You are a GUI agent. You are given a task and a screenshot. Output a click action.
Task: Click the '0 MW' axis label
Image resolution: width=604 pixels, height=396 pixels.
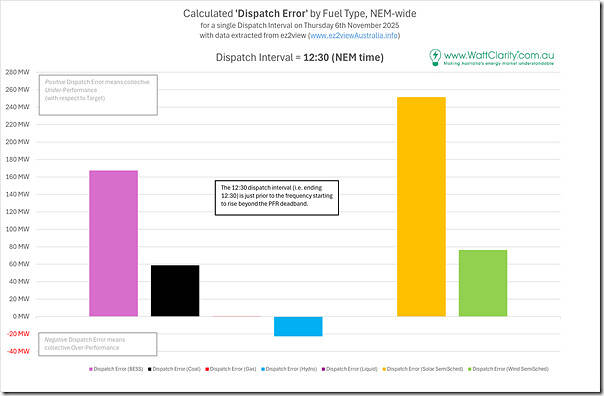tap(21, 316)
